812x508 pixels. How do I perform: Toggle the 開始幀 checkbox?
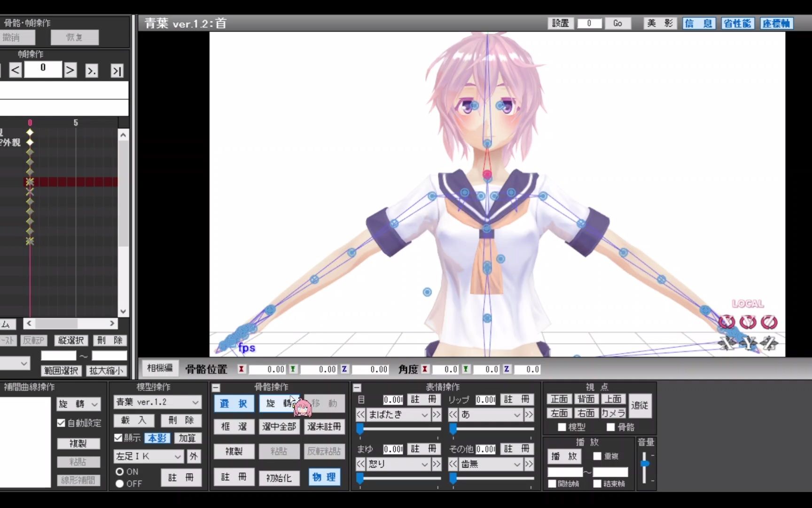(552, 484)
